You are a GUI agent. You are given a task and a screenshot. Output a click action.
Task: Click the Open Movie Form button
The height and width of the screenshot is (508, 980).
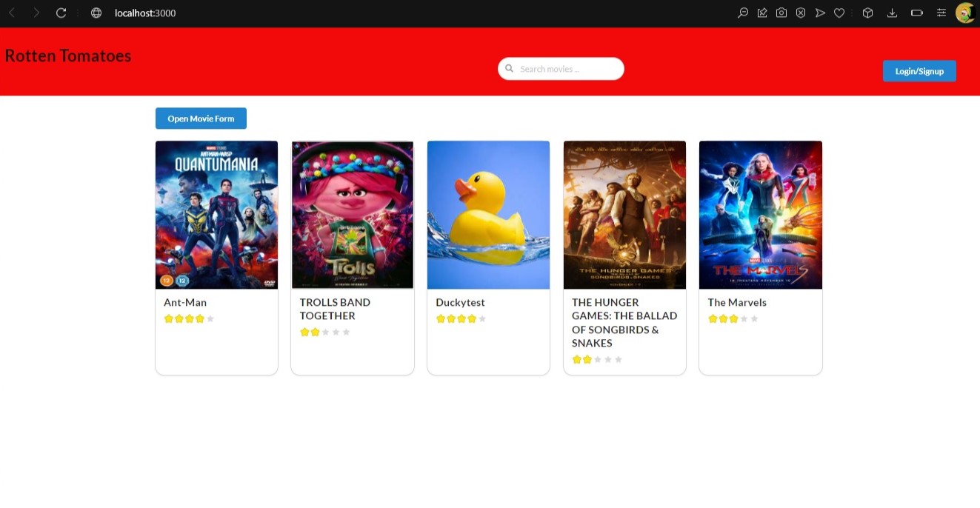tap(201, 118)
